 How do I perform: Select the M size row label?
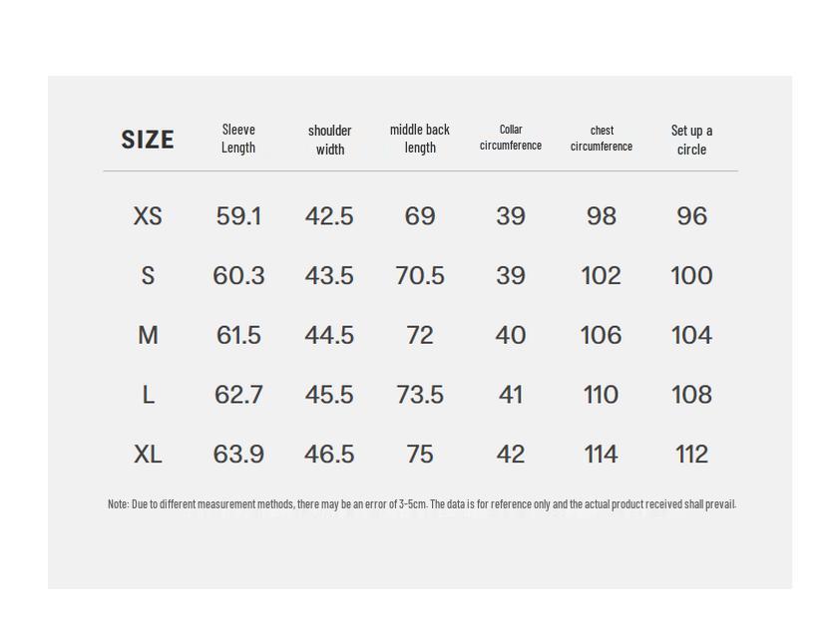(148, 336)
